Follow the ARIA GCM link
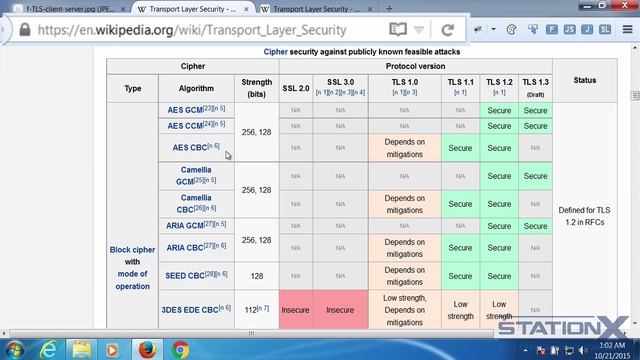Image resolution: width=640 pixels, height=360 pixels. (x=184, y=226)
